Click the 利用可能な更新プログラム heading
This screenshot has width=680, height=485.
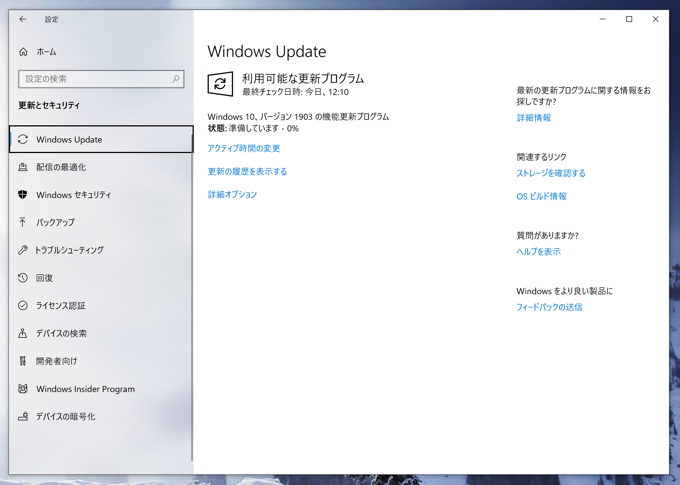303,79
